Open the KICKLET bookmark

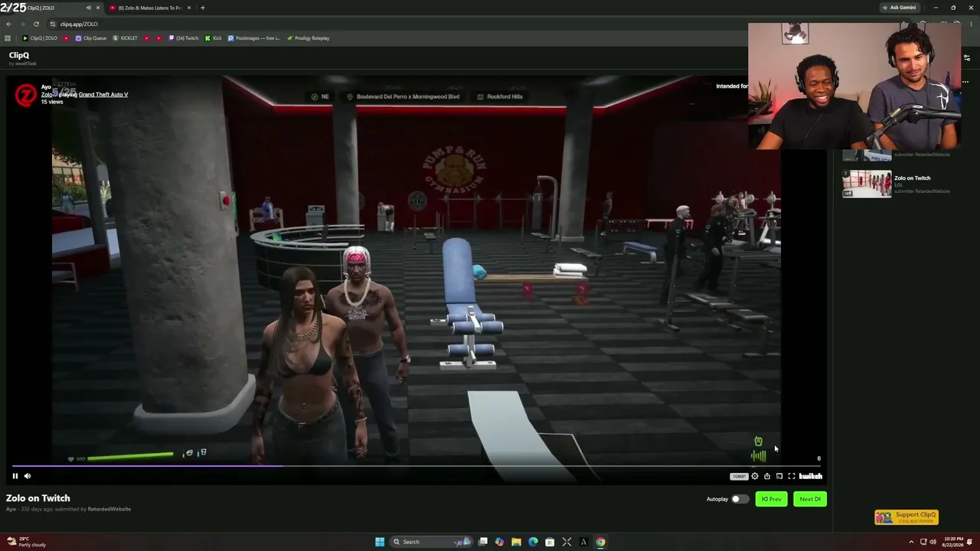pyautogui.click(x=125, y=38)
